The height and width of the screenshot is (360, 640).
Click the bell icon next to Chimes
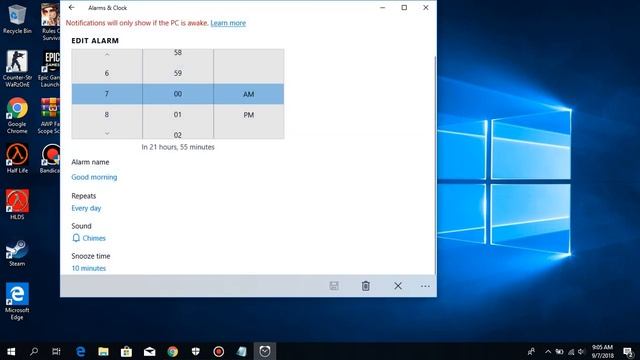[x=76, y=238]
